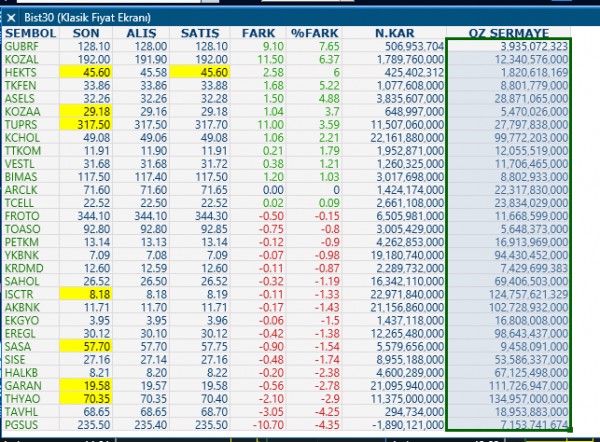Screen dimensions: 600x442
Task: Select the PGSUS symbol
Action: 21,425
